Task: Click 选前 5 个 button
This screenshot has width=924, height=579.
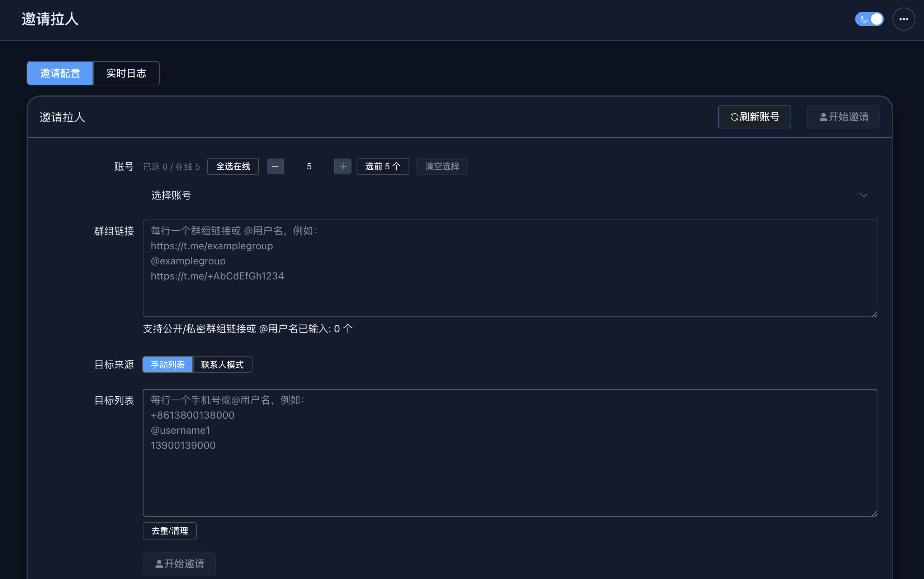Action: coord(382,166)
